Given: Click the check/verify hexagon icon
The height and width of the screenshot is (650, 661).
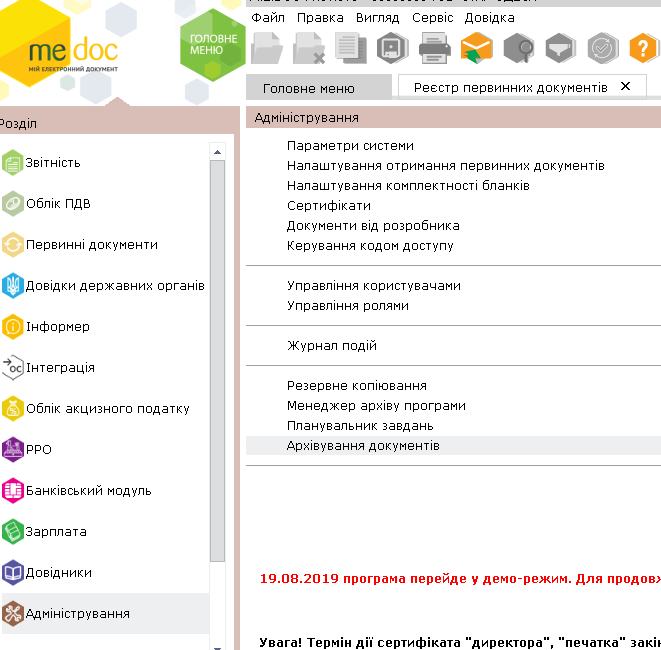Looking at the screenshot, I should click(x=603, y=48).
